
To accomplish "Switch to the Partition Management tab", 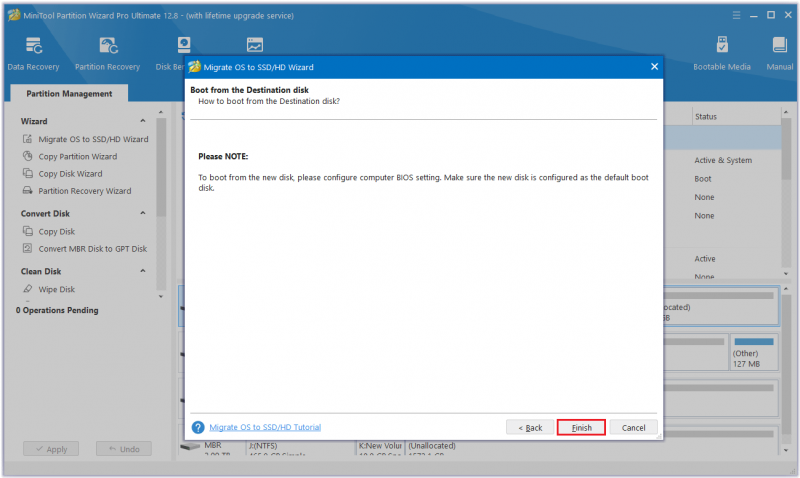I will tap(69, 94).
